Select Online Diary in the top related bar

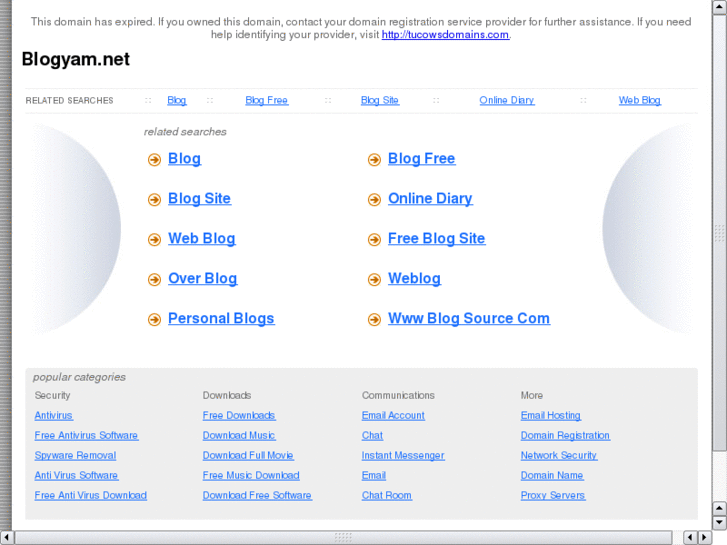506,101
